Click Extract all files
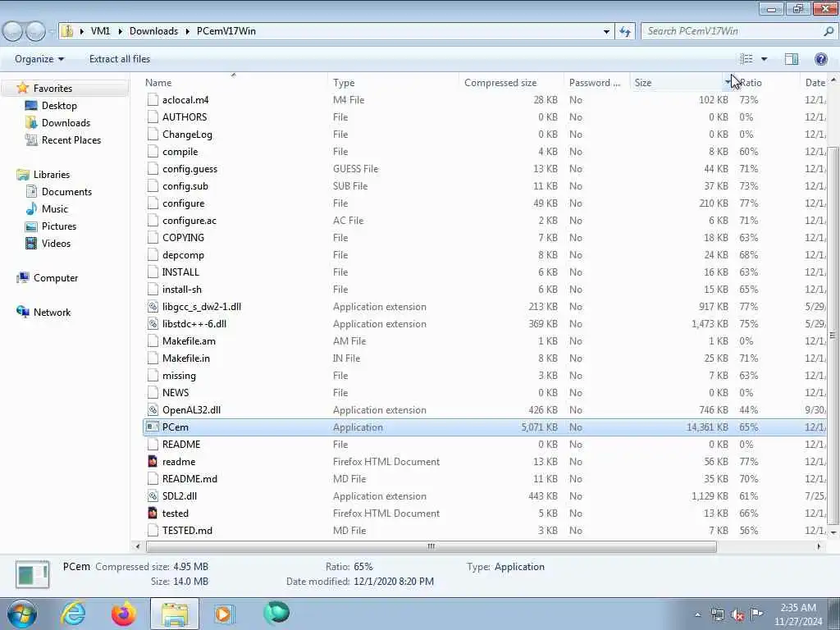Image resolution: width=840 pixels, height=630 pixels. pyautogui.click(x=120, y=59)
